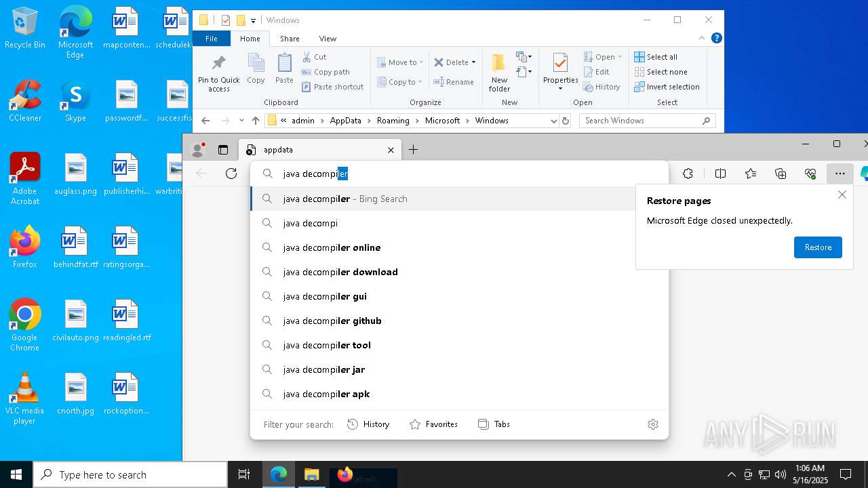Open Edge Browser essentials heart icon

tap(810, 174)
